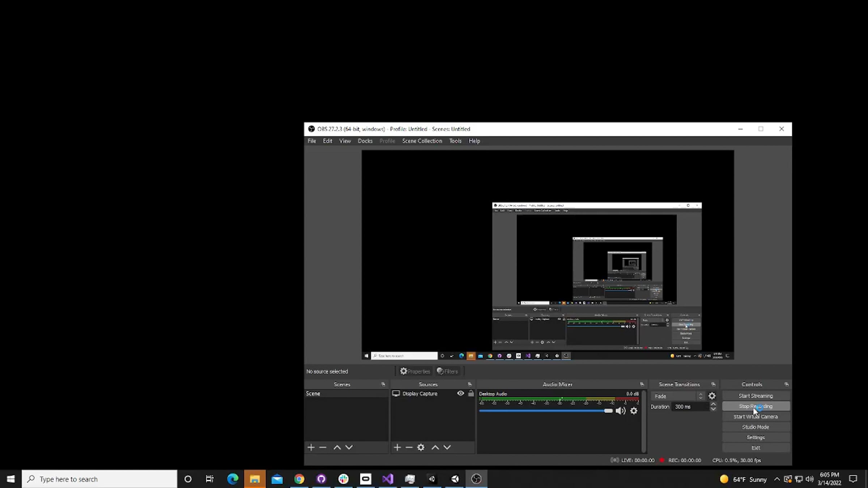868x488 pixels.
Task: Toggle lock on Display Capture source
Action: (x=471, y=393)
